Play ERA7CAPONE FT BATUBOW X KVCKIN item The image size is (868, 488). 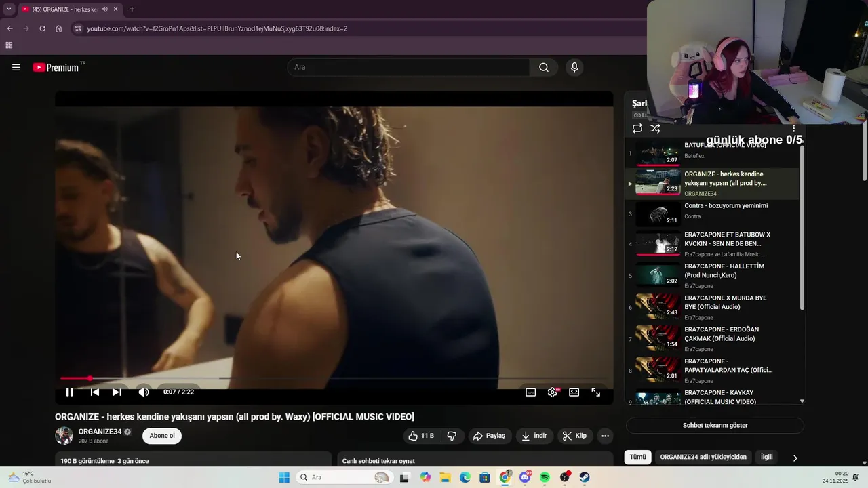[x=712, y=244]
